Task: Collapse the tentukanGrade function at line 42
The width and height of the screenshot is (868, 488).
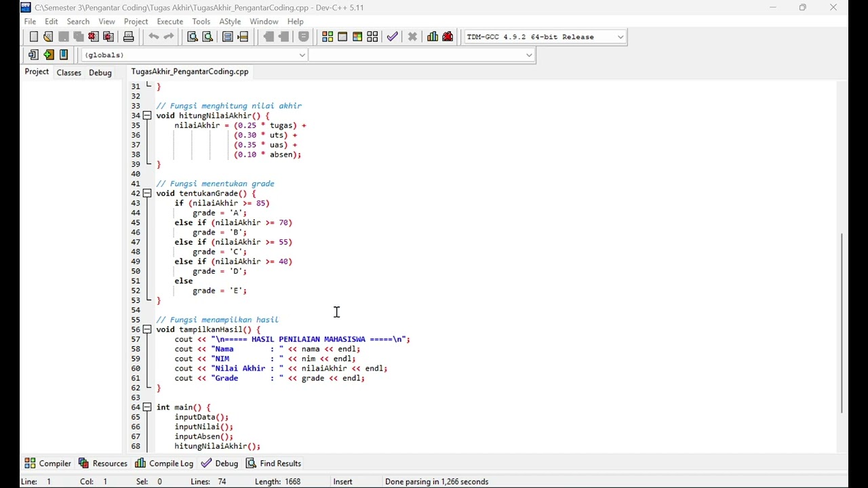Action: click(147, 193)
